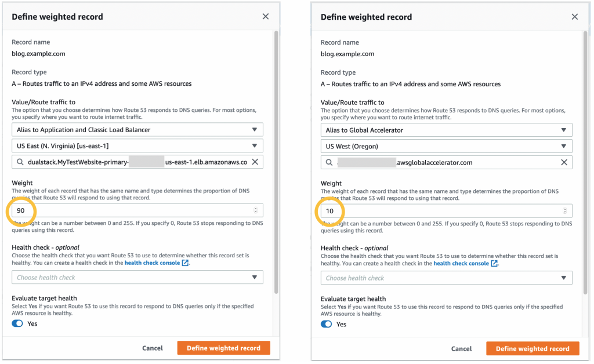Open the Alias to Application and Classic Load Balancer dropdown
594x364 pixels.
[x=137, y=129]
